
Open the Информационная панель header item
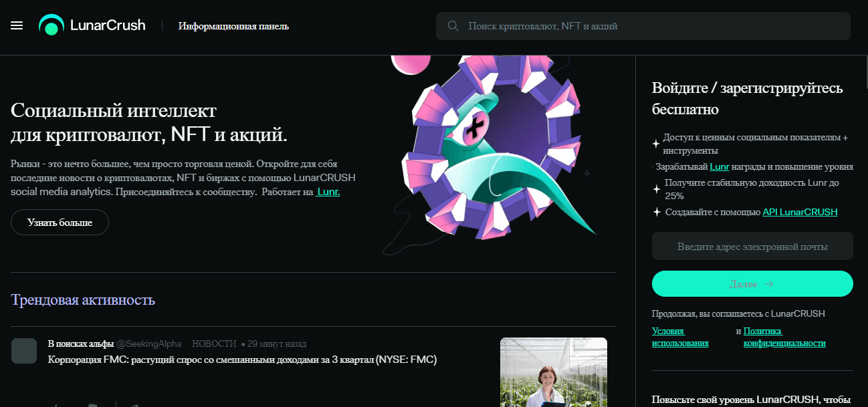click(x=233, y=26)
